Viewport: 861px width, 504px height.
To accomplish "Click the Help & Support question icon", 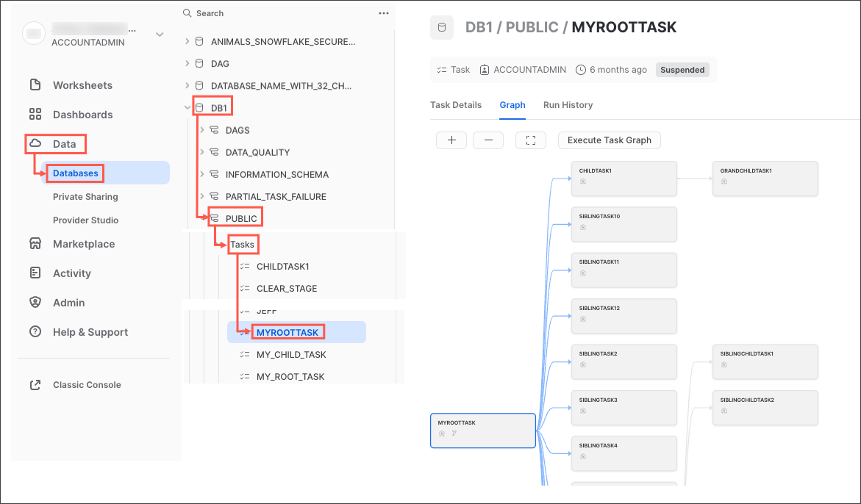I will pos(35,332).
